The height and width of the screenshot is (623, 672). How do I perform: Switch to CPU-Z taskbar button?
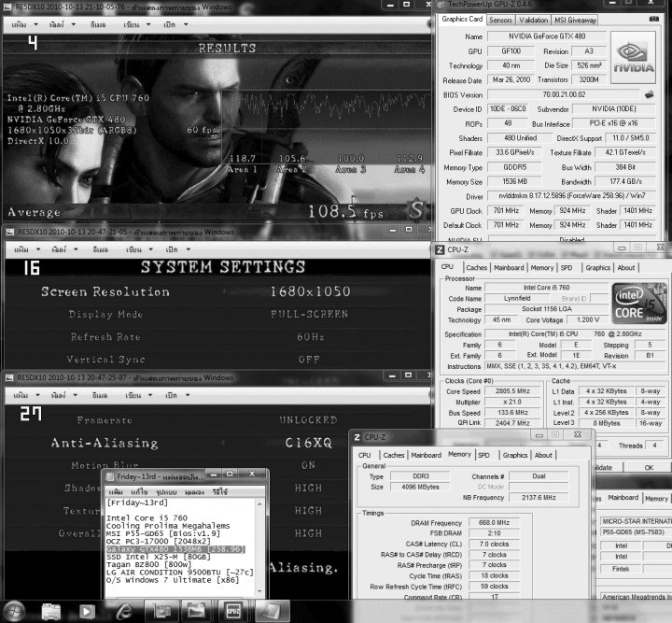click(233, 611)
